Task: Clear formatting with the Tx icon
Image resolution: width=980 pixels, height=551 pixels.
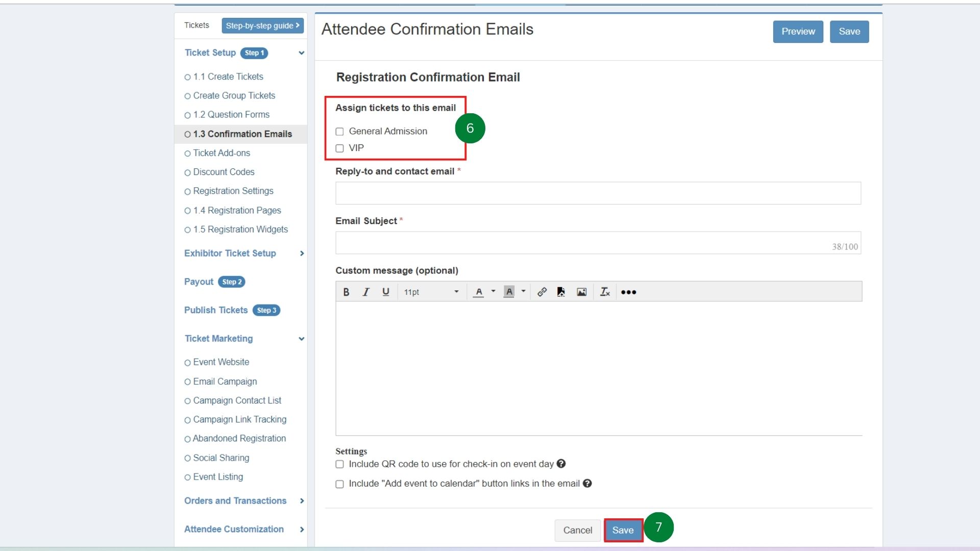Action: pyautogui.click(x=605, y=292)
